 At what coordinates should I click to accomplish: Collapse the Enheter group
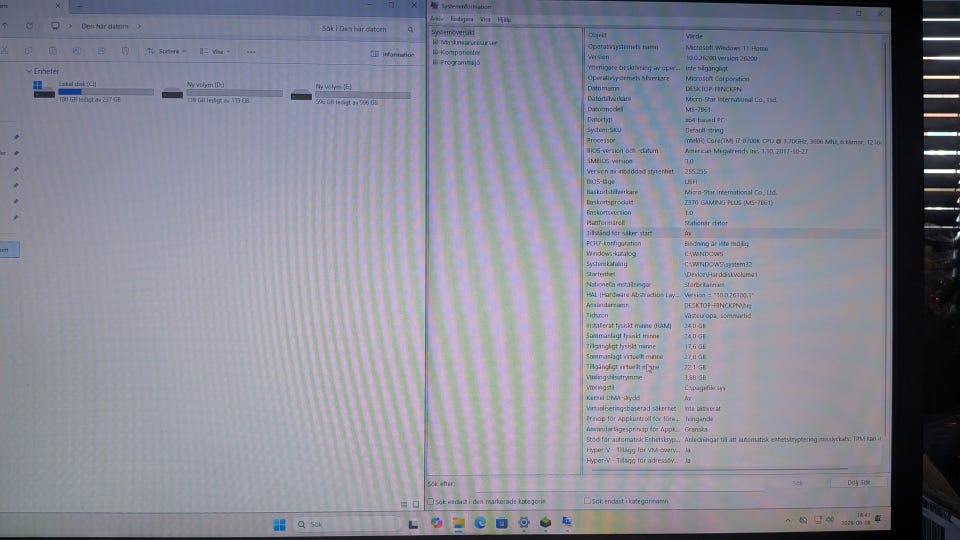click(29, 71)
